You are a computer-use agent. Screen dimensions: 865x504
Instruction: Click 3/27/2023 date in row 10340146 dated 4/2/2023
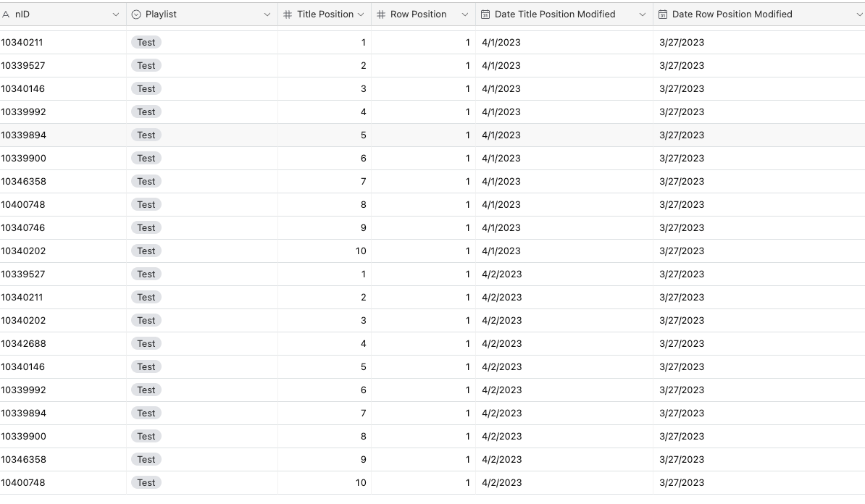(x=681, y=366)
